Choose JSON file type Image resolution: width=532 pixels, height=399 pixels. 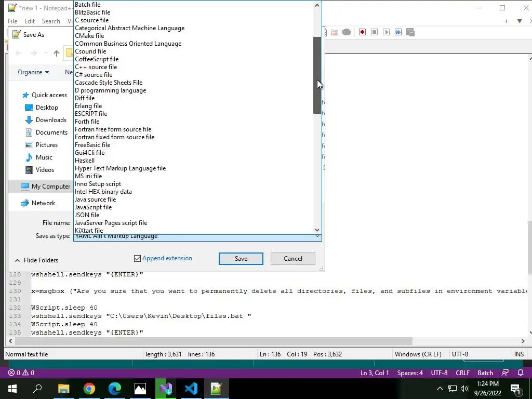click(87, 215)
